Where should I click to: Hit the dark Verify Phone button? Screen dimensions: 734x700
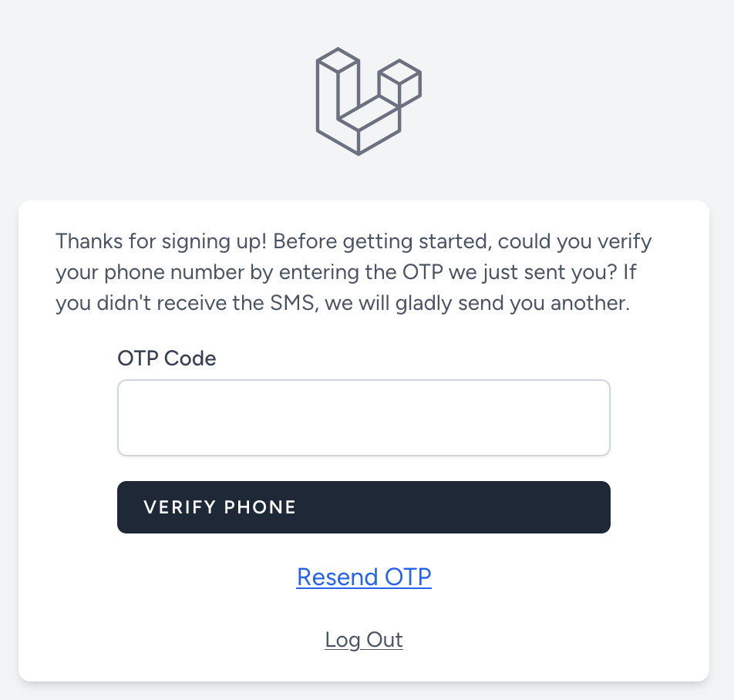pyautogui.click(x=363, y=507)
